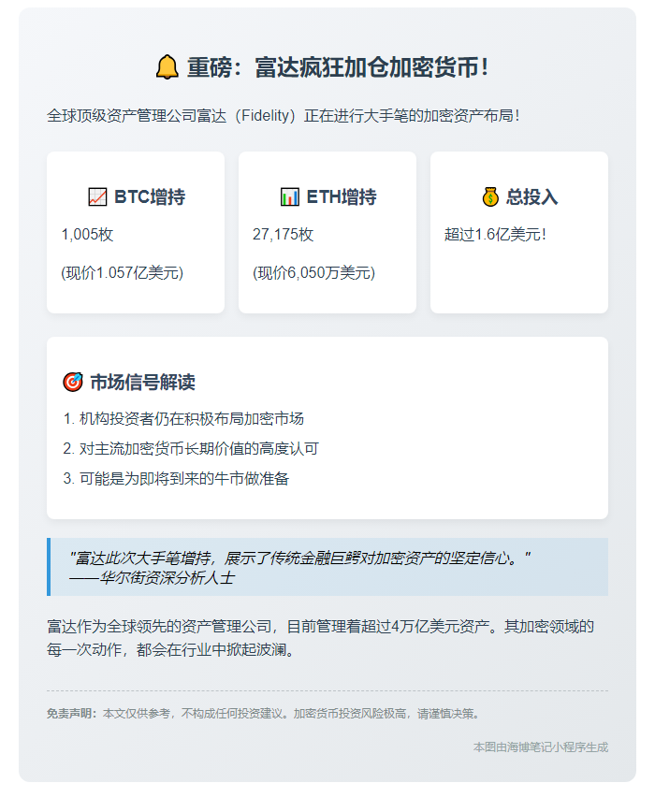This screenshot has width=655, height=812.
Task: Click the 市场信号解读 section heading
Action: [142, 383]
